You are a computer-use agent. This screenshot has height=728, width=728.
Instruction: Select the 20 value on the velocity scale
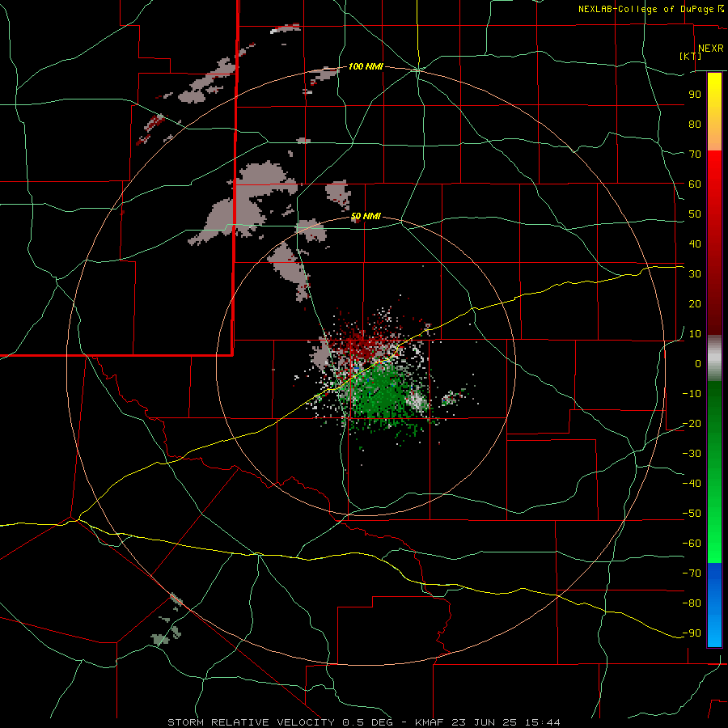click(695, 303)
